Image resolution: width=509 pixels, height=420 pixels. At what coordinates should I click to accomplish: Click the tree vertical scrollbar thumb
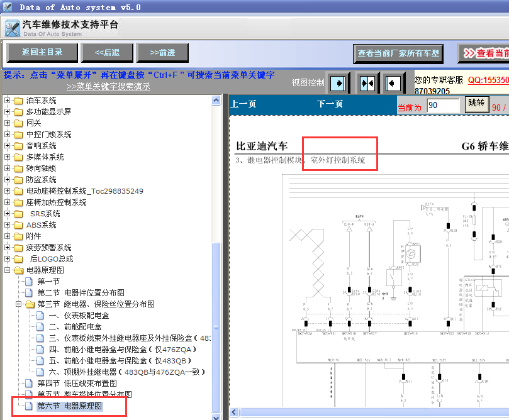tap(216, 327)
